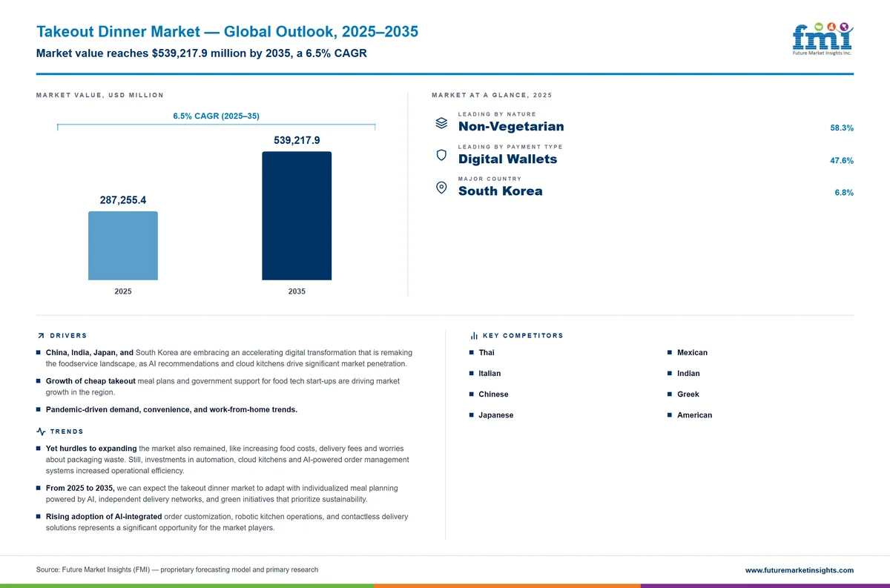Click the shield icon beside Digital Wallets
Screen dimensions: 890x588
tap(441, 155)
